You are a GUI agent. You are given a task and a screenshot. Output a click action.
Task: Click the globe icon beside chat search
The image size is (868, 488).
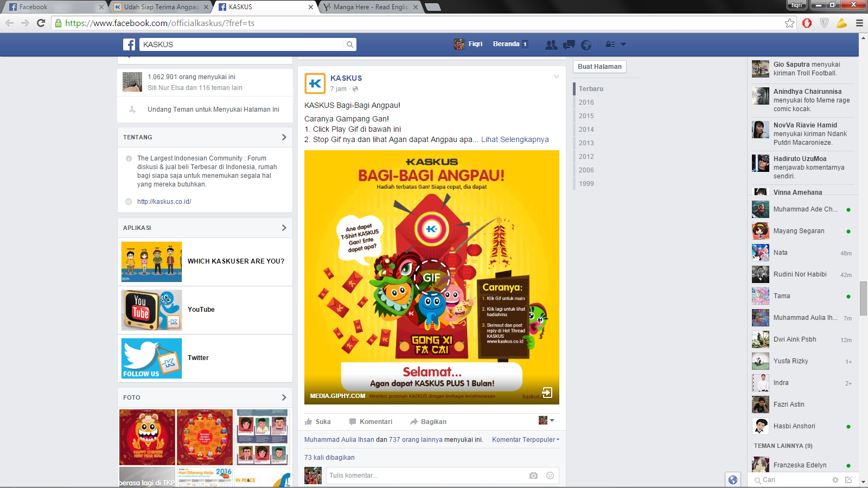point(733,480)
